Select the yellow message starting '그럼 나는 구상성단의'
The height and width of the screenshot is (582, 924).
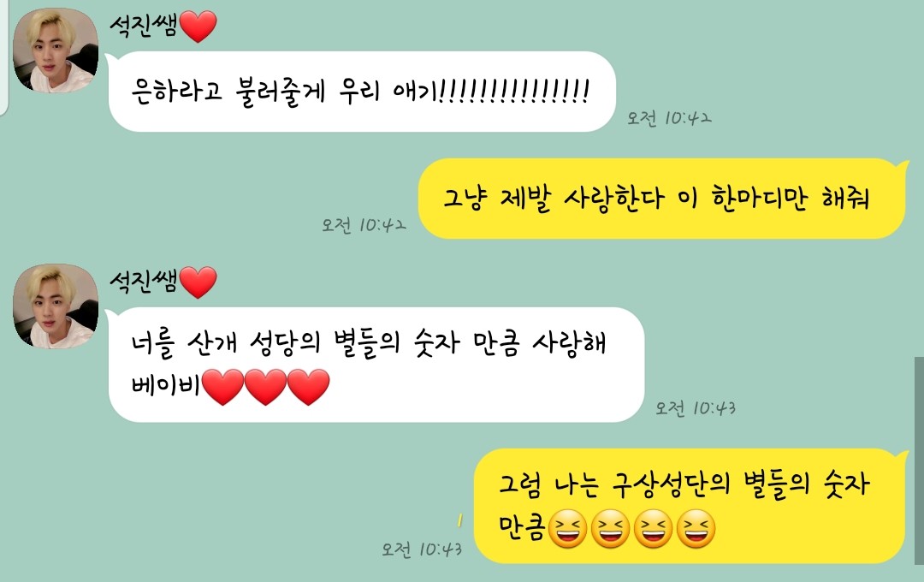(x=690, y=506)
